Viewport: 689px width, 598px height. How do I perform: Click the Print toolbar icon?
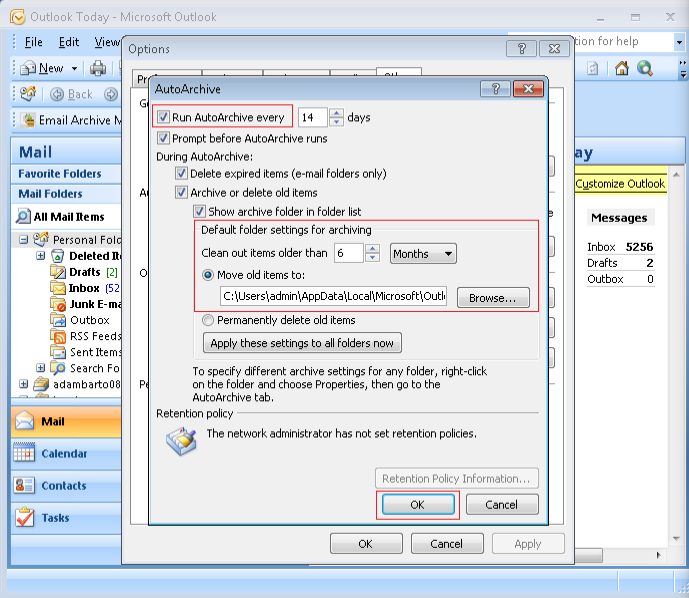click(98, 68)
